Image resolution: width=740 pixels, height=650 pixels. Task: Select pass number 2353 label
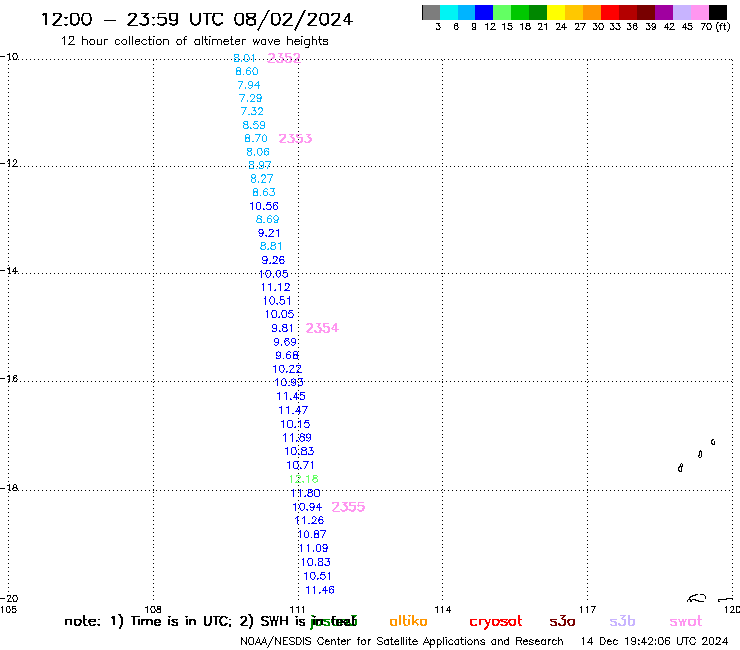click(x=295, y=138)
